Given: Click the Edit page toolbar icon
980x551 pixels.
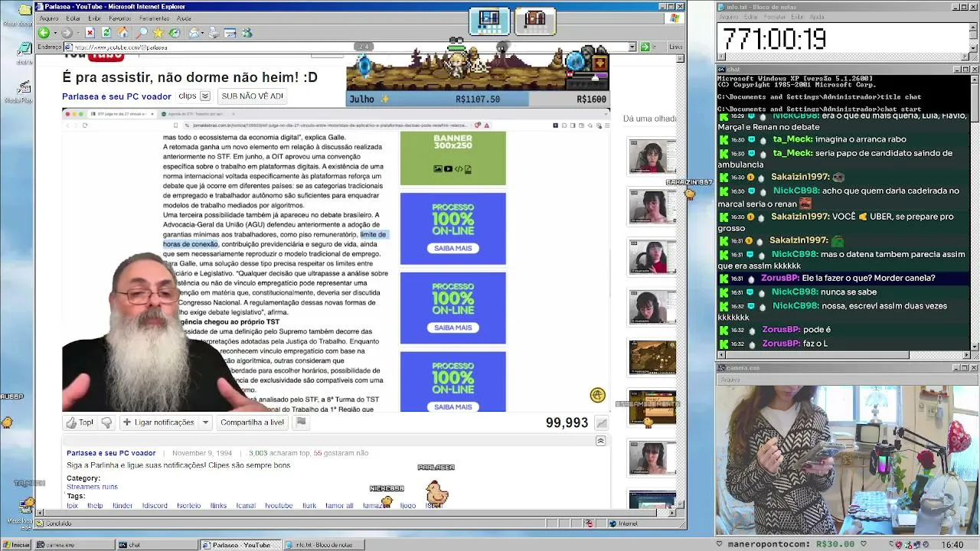Looking at the screenshot, I should point(230,33).
